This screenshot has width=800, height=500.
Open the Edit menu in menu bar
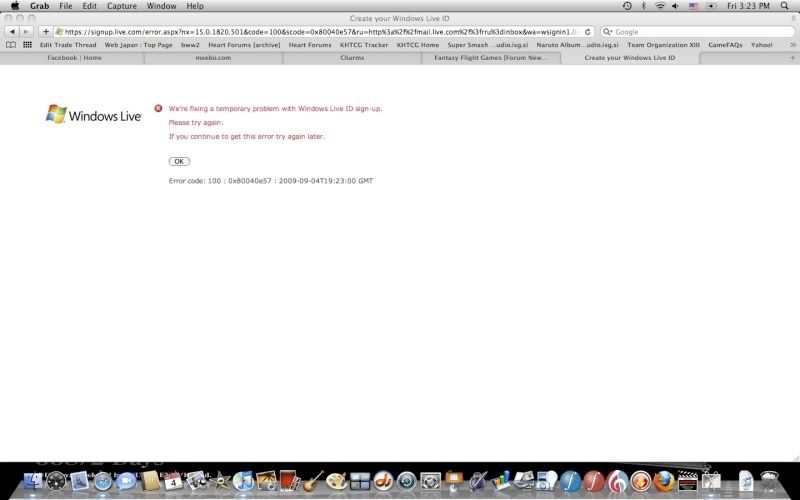(90, 6)
